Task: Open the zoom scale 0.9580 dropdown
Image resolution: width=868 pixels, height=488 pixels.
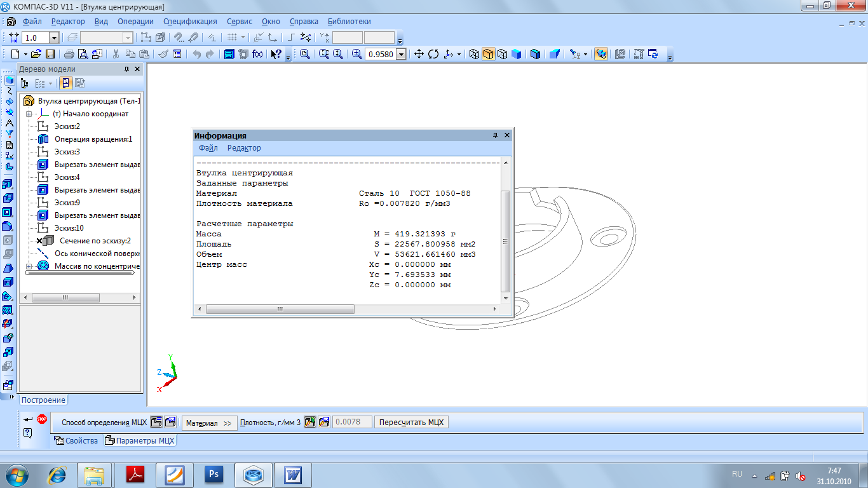Action: pos(401,55)
